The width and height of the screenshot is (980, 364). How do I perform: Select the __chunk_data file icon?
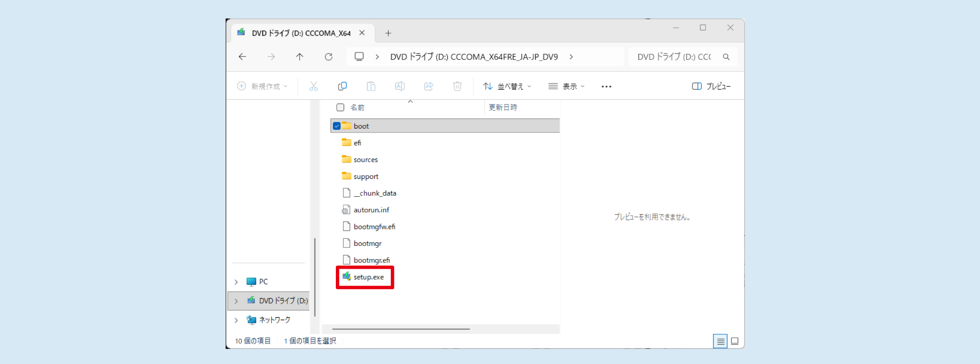(346, 193)
